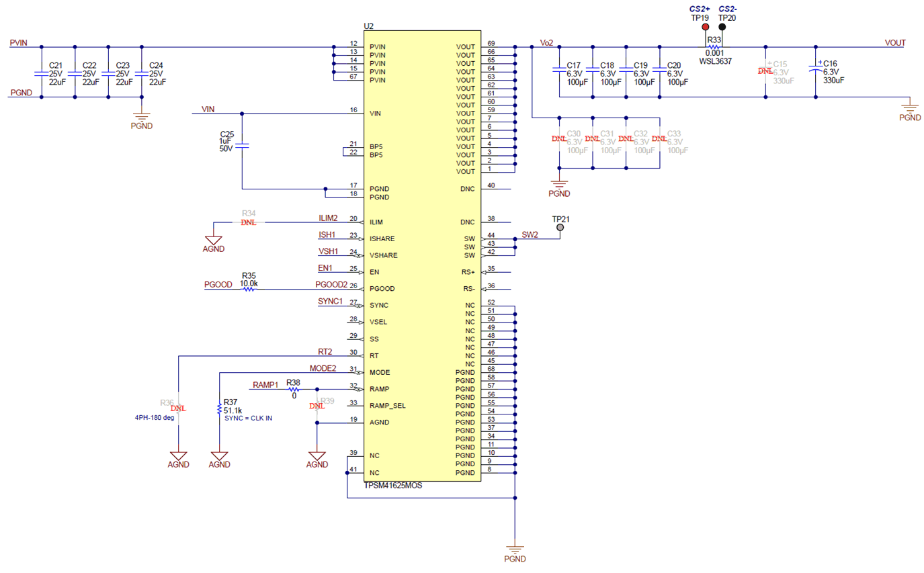Pick the C23 capacitor symbol
924x573 pixels.
[108, 73]
